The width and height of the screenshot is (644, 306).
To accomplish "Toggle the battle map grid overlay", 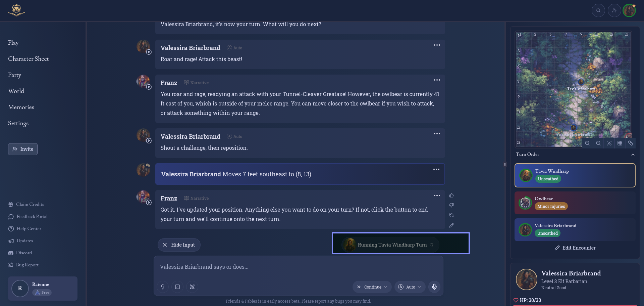I will click(620, 143).
